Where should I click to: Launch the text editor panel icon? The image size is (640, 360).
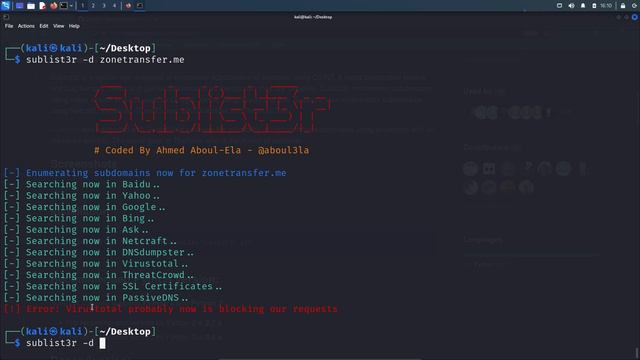pos(42,6)
